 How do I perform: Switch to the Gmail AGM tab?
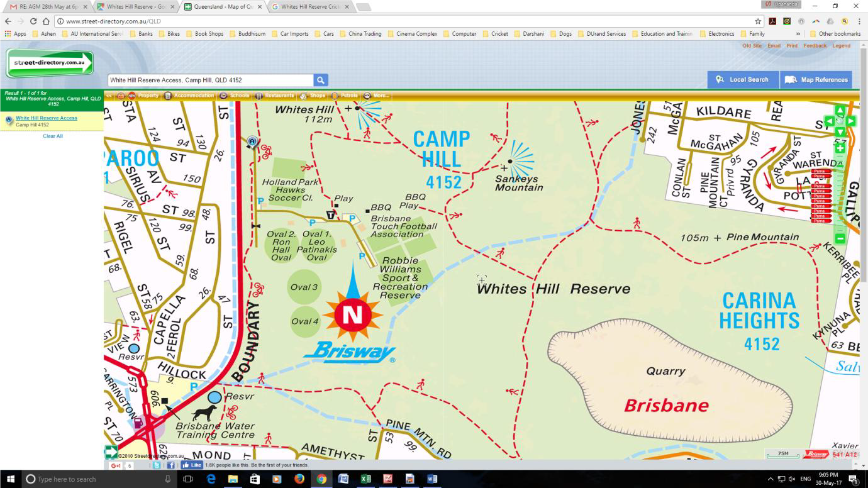(x=48, y=7)
